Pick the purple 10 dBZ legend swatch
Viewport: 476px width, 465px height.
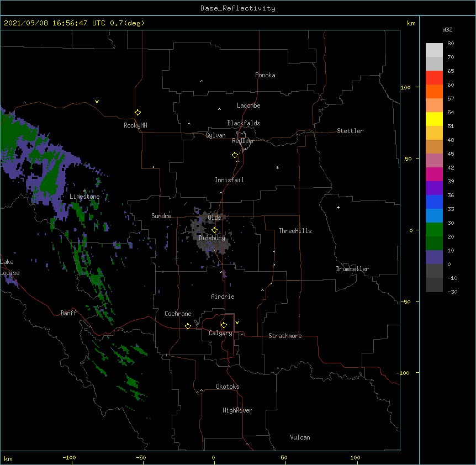434,257
